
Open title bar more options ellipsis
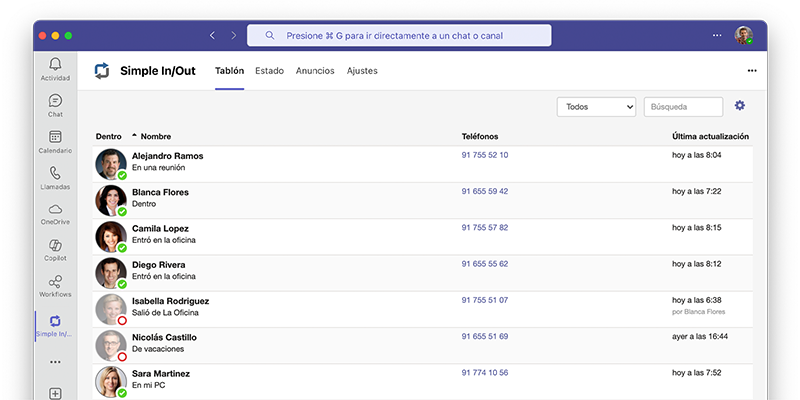point(717,35)
